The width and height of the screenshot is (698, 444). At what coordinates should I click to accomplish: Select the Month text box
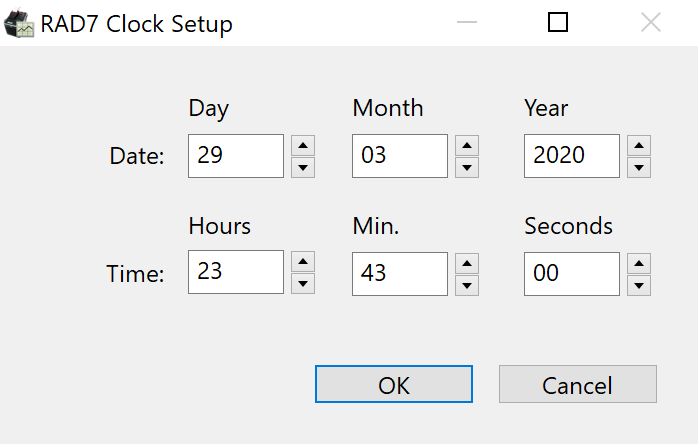[400, 156]
